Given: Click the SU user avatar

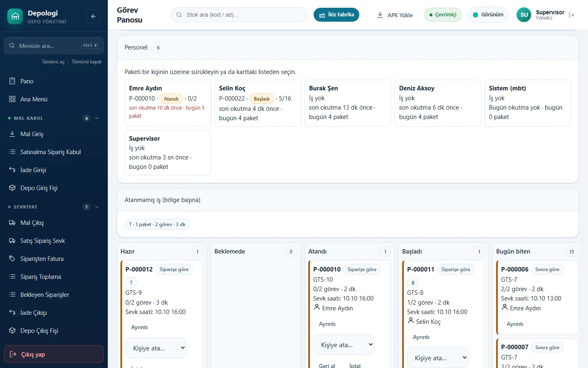Looking at the screenshot, I should 524,15.
